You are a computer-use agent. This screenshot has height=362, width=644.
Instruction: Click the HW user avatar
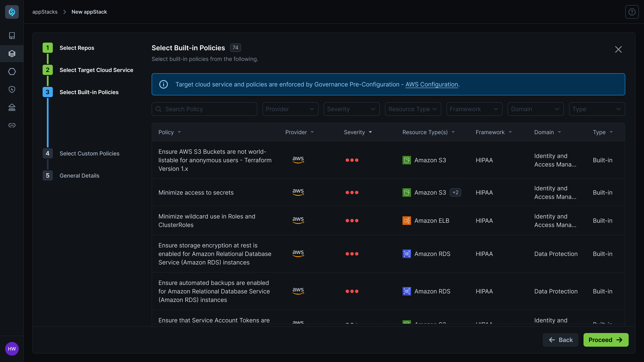click(x=12, y=349)
